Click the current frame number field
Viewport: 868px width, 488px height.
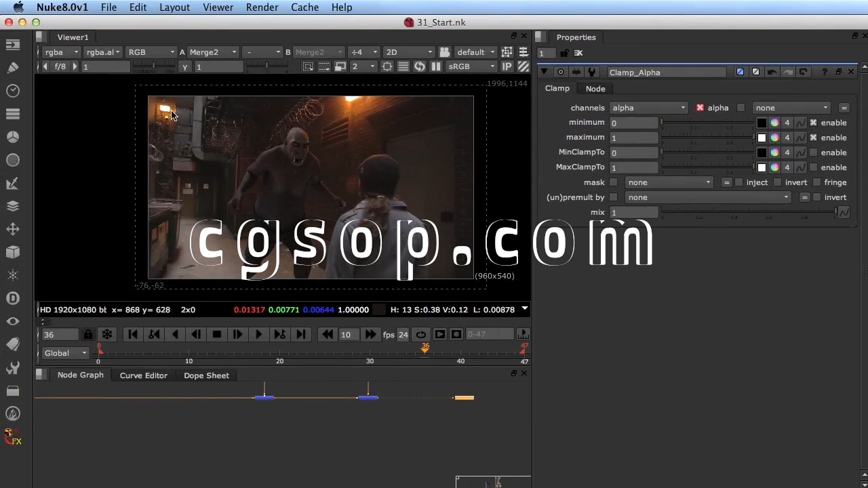point(60,334)
